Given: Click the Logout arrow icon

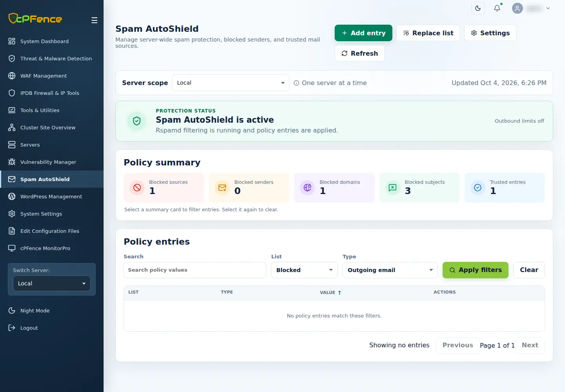Looking at the screenshot, I should [x=12, y=328].
